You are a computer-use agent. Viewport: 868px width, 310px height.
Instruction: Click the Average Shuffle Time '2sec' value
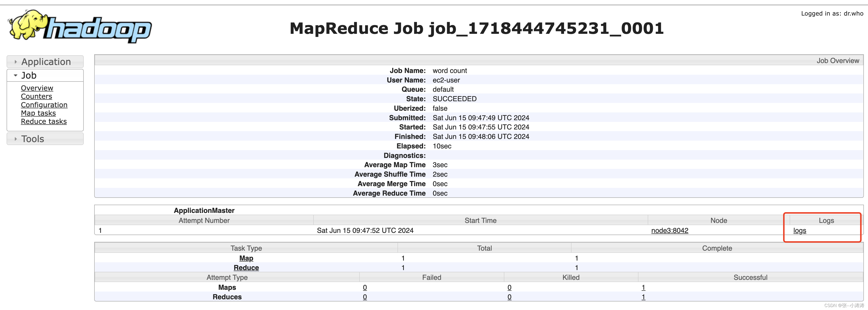[x=440, y=174]
